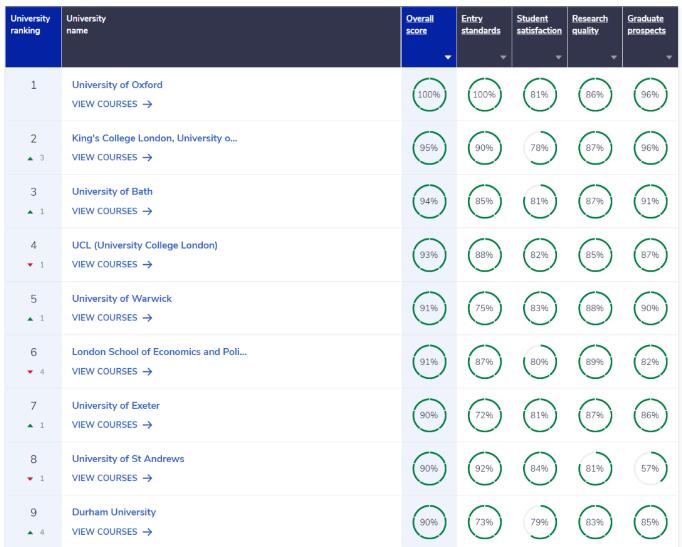Click Durham's 79% student satisfaction circle
Image resolution: width=682 pixels, height=547 pixels.
pyautogui.click(x=539, y=522)
